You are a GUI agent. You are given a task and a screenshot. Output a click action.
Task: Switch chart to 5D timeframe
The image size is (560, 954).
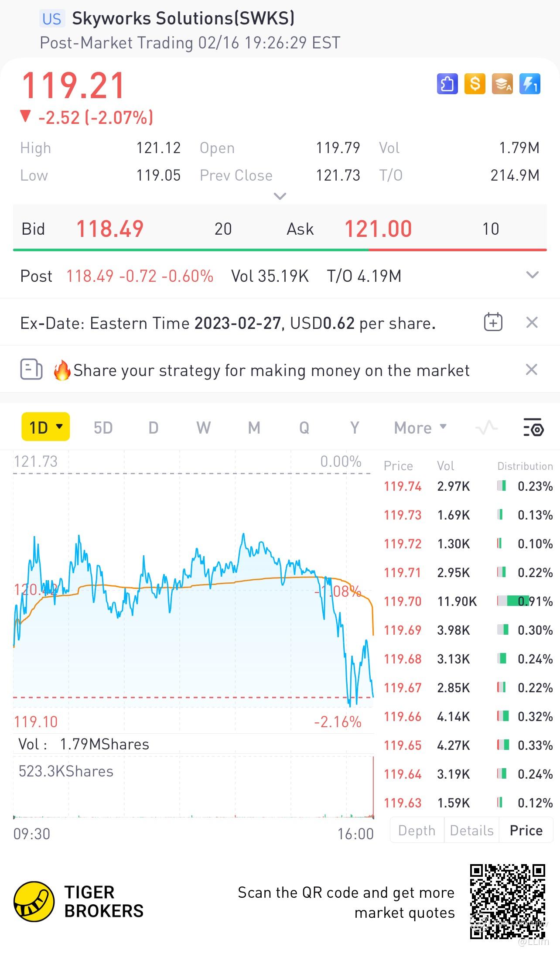(x=103, y=428)
